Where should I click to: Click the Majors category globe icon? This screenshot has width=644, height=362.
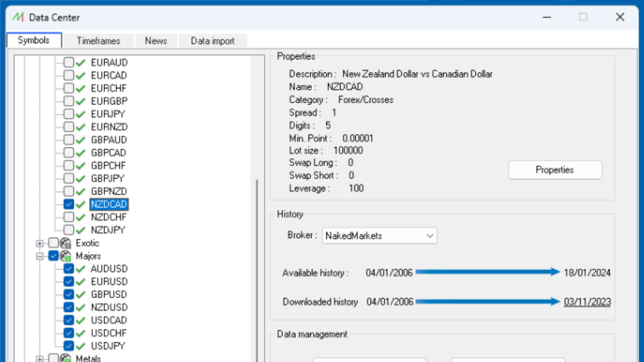point(65,256)
